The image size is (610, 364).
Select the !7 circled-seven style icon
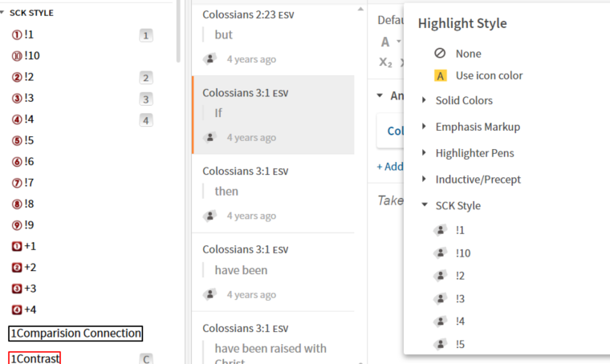coord(17,183)
